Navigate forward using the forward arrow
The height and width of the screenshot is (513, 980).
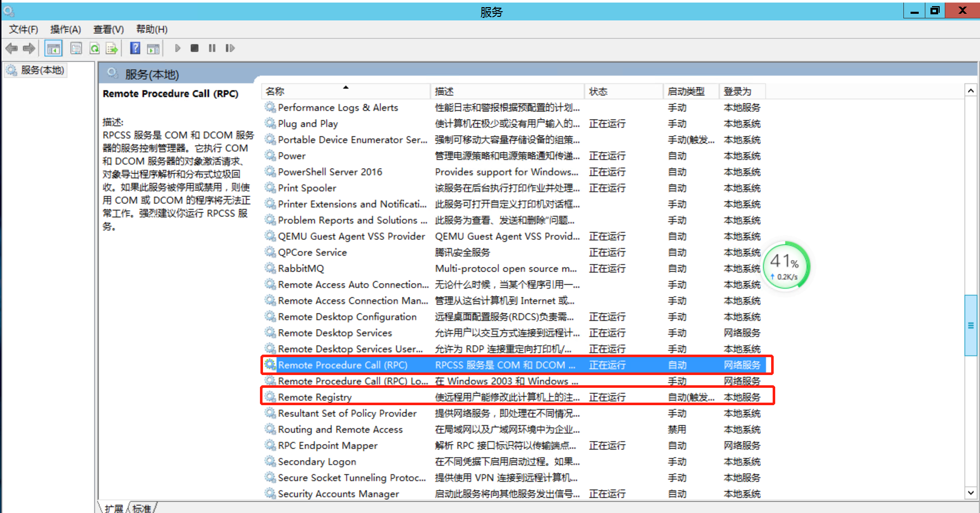click(29, 48)
